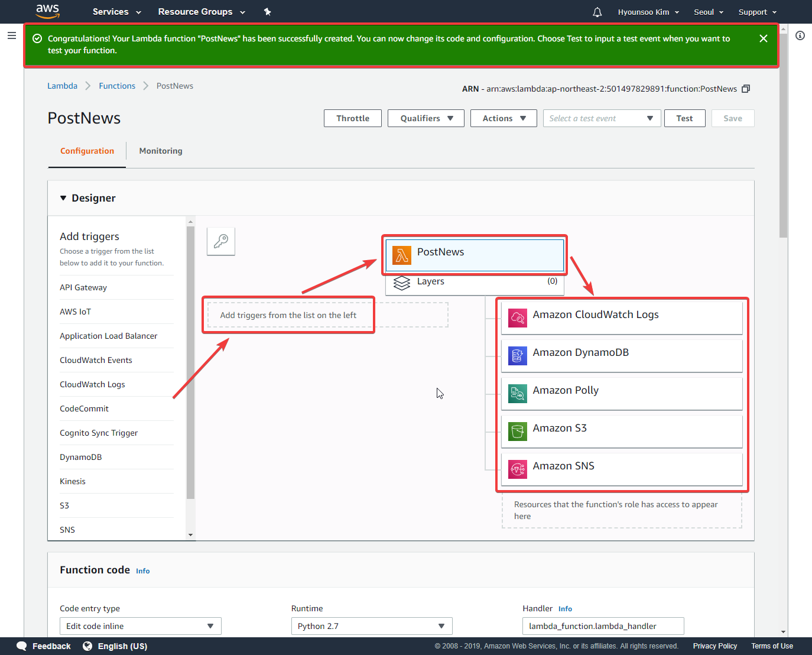Viewport: 812px width, 655px height.
Task: Click the main page vertical scrollbar
Action: click(784, 136)
